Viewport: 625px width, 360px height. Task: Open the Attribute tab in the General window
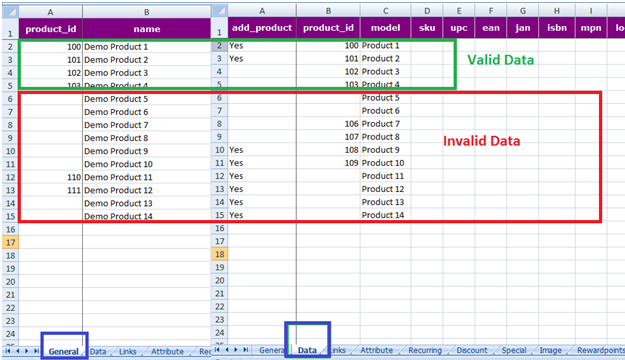[167, 351]
